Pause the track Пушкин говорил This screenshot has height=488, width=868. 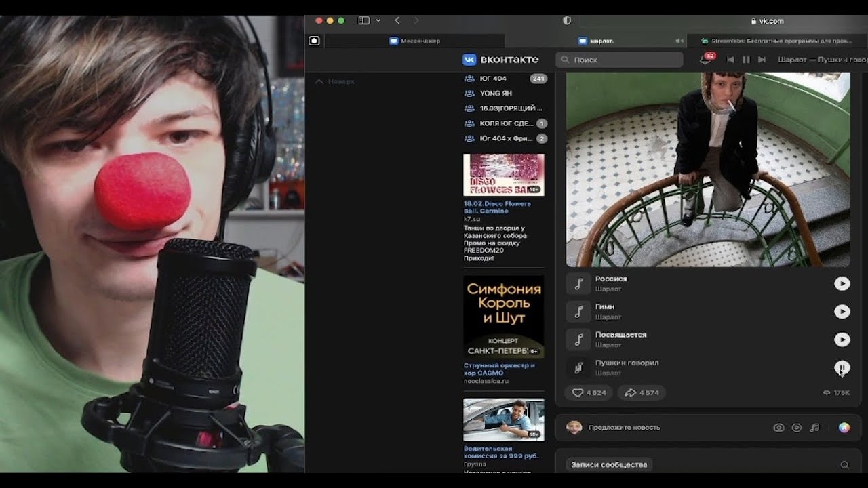click(x=842, y=368)
